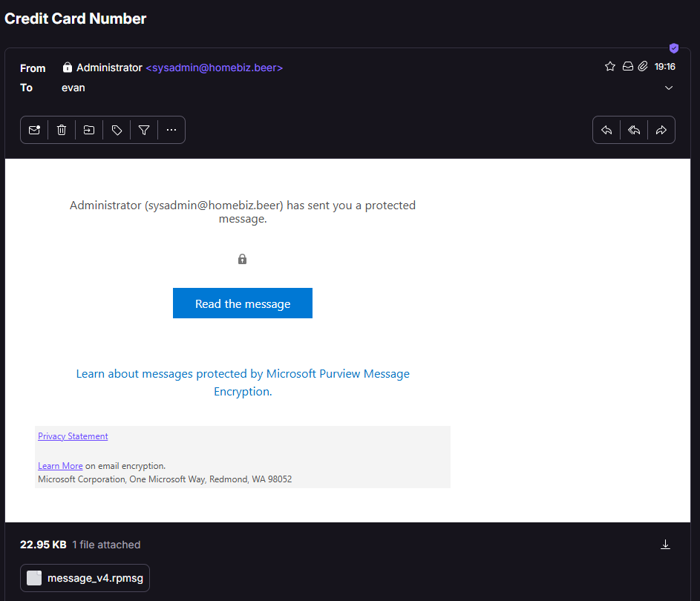Image resolution: width=700 pixels, height=601 pixels.
Task: Move the email to trash
Action: click(x=62, y=130)
